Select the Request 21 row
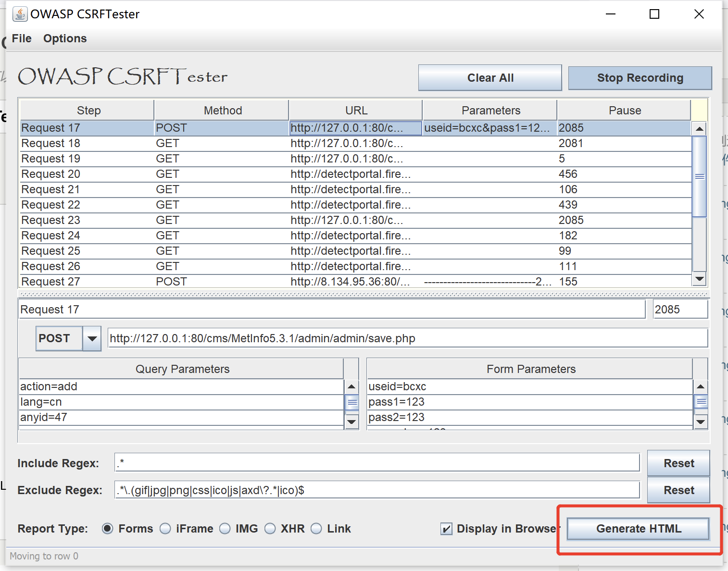The height and width of the screenshot is (571, 728). [x=356, y=189]
